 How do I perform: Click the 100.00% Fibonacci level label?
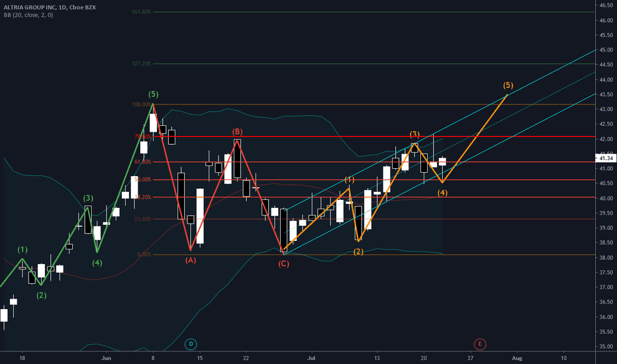142,105
